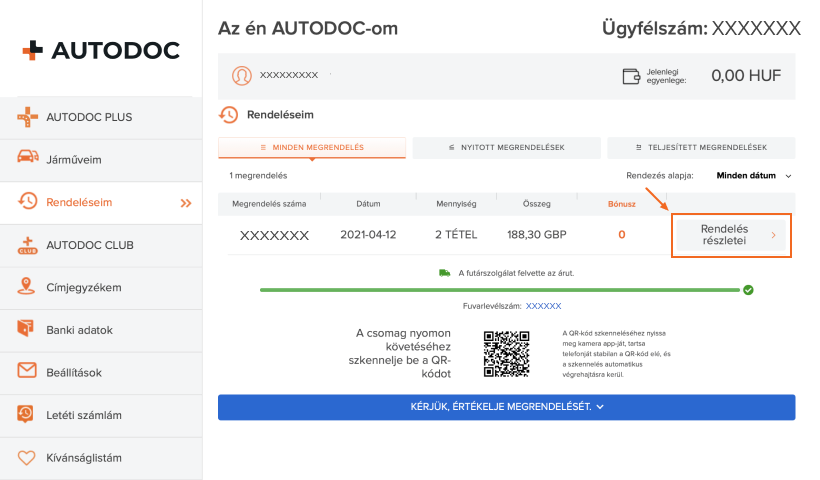Switch to Teljesített megrendelések tab
Image resolution: width=820 pixels, height=480 pixels.
pos(701,147)
